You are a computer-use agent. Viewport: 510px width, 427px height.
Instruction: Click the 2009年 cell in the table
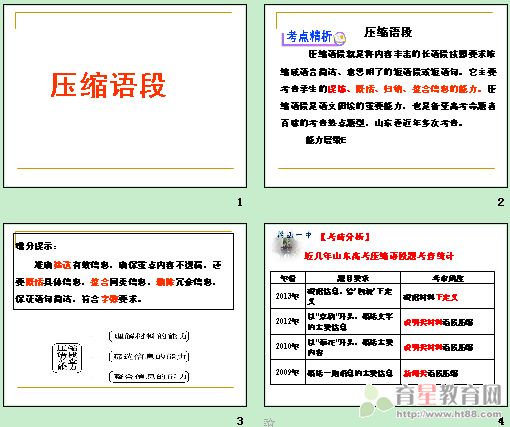tap(288, 372)
